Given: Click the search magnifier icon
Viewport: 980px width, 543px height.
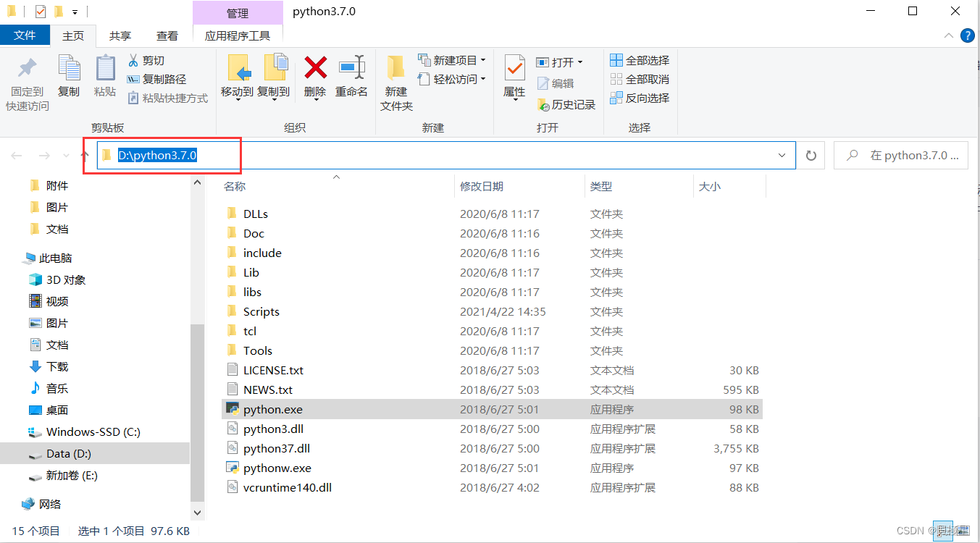Looking at the screenshot, I should [853, 155].
